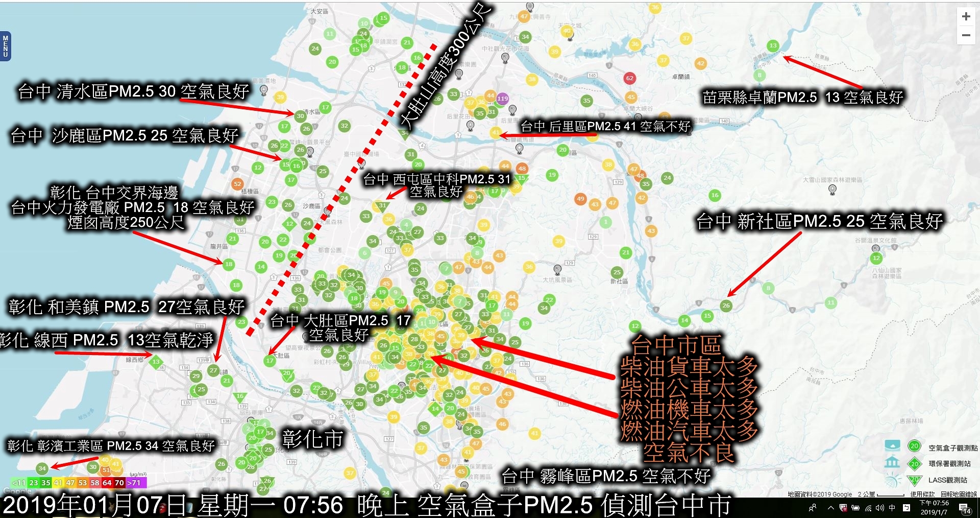Click the gray pin at 大雪山國家森林遊樂區

832,190
